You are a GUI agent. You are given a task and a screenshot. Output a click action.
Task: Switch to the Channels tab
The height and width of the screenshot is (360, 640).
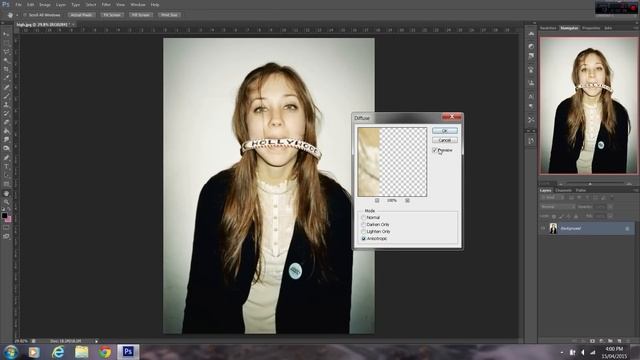tap(563, 190)
